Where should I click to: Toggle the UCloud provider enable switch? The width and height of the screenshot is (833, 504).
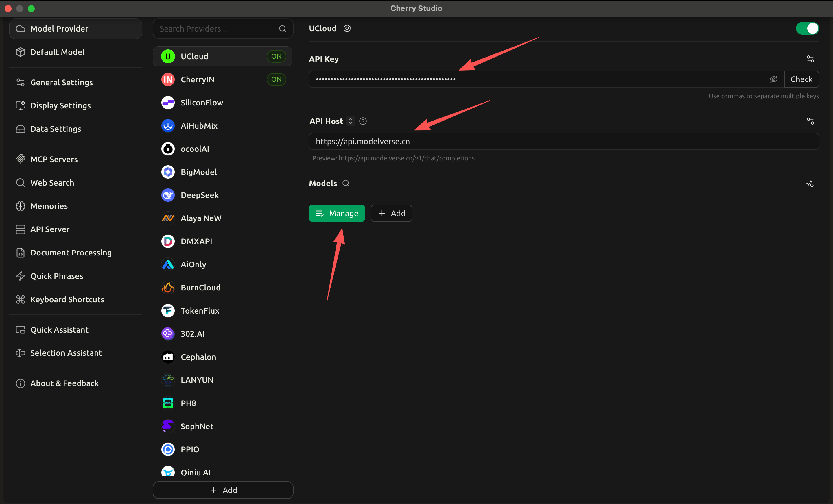click(807, 28)
